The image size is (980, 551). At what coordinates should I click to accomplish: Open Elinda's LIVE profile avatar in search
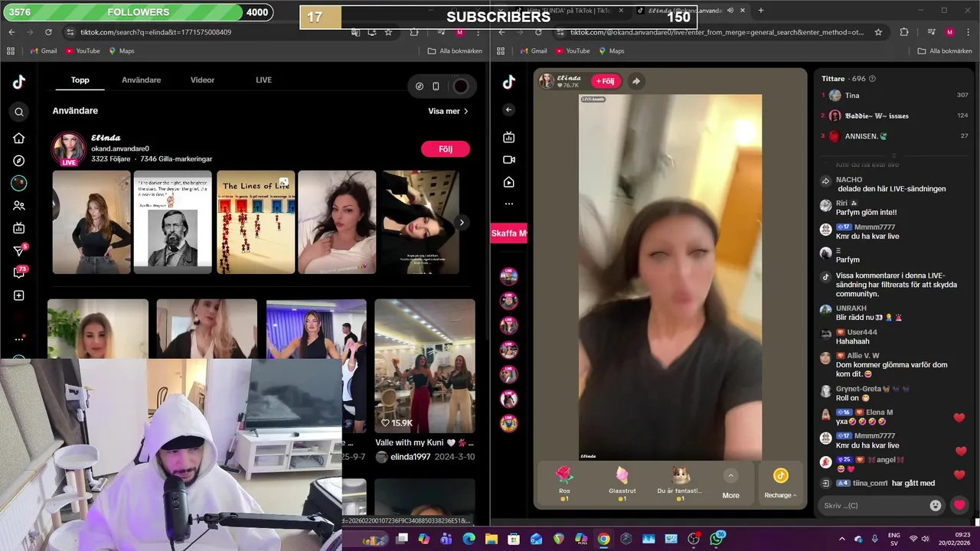[68, 149]
